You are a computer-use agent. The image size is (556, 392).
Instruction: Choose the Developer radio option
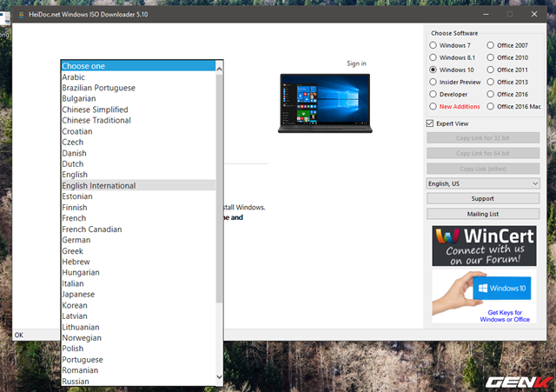pos(433,94)
